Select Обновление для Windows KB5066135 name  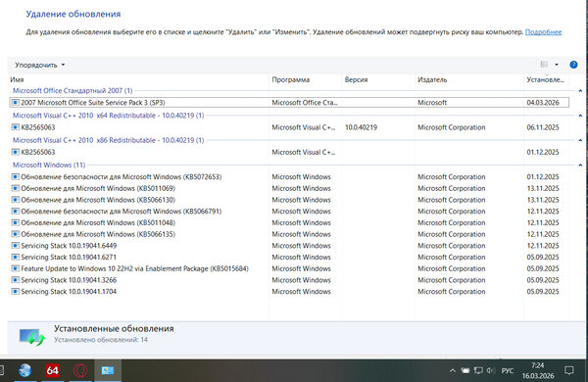98,234
